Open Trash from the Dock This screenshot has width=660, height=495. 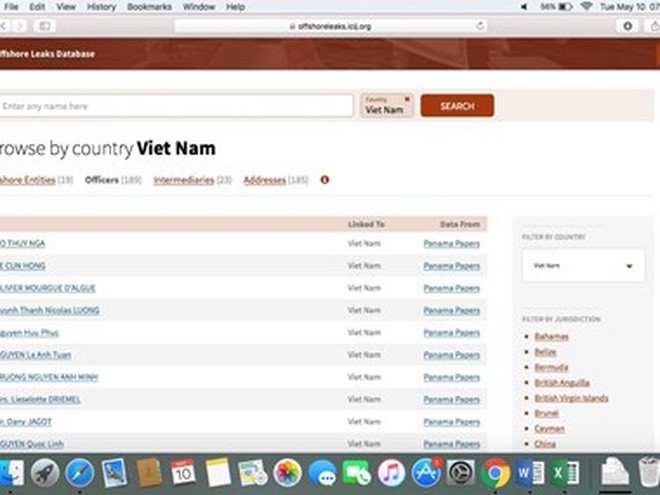(x=649, y=472)
